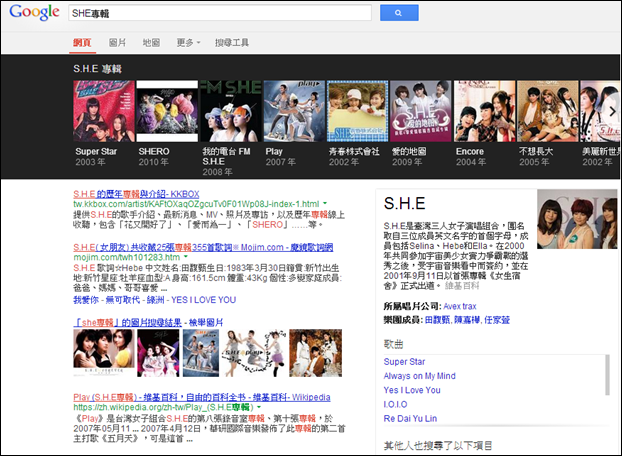Open the Play Wikipedia result link
This screenshot has width=622, height=456.
point(202,397)
